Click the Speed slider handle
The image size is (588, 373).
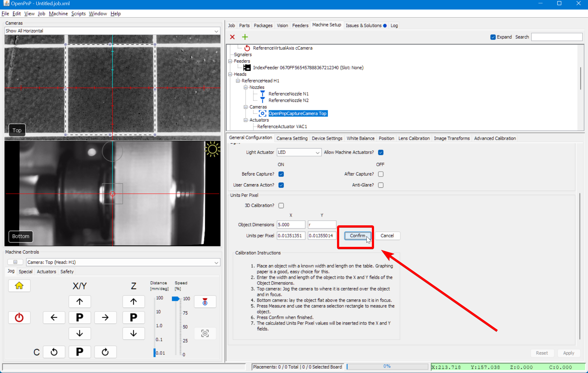tap(175, 299)
